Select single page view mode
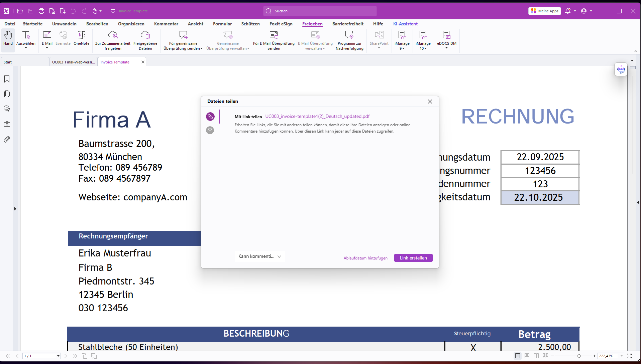Screen dimensions: 641x364 point(518,356)
